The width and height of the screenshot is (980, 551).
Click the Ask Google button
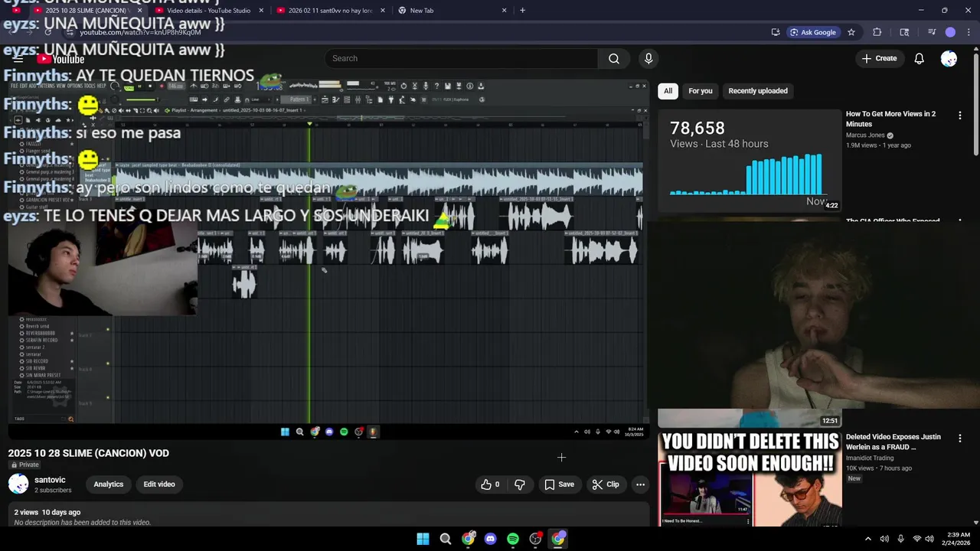tap(813, 32)
